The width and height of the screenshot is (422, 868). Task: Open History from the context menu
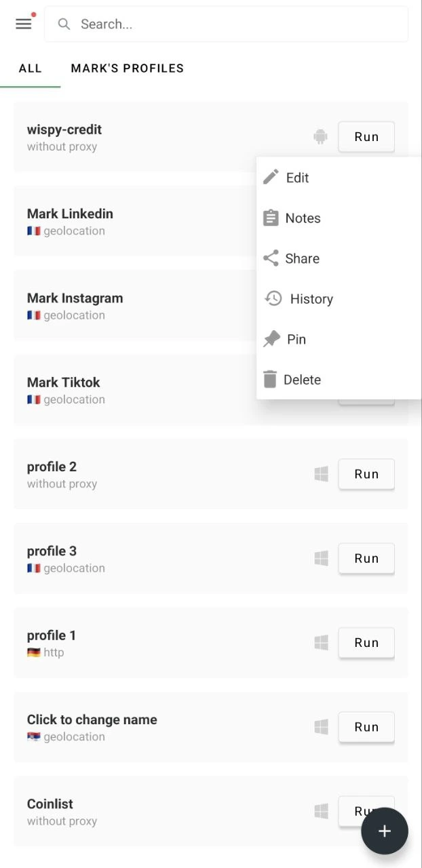click(x=311, y=298)
